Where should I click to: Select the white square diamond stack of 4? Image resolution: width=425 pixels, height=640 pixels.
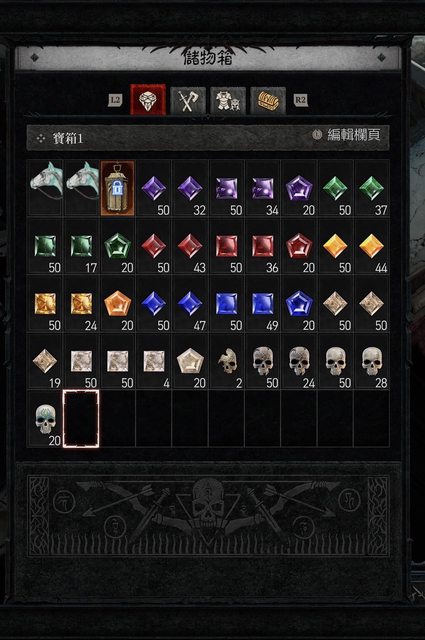coord(154,362)
